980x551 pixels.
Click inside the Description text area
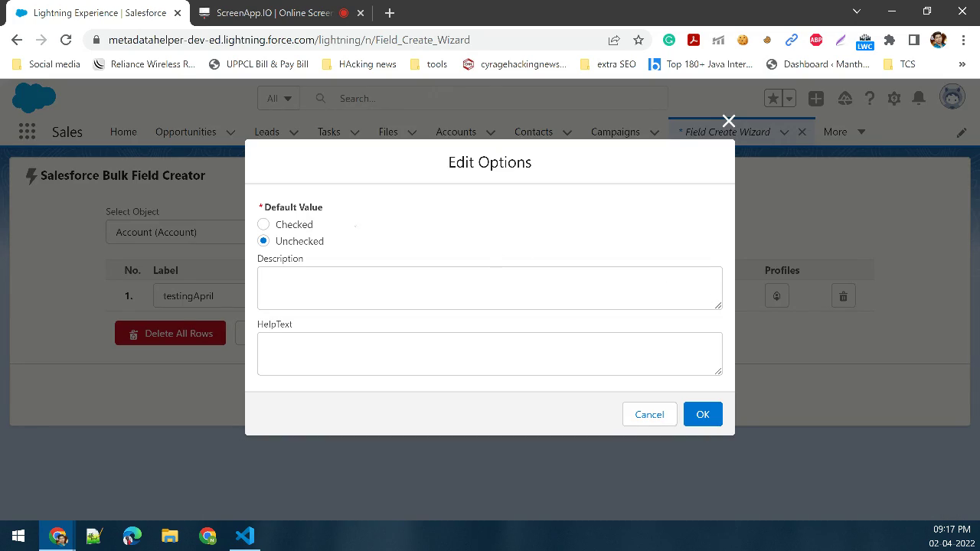coord(490,288)
